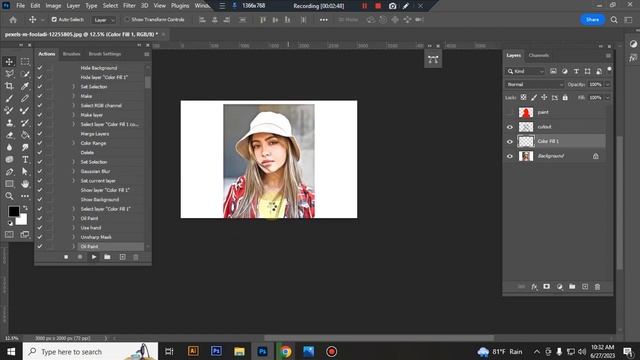
Task: Toggle Quick Mask mode icon
Action: point(9,234)
